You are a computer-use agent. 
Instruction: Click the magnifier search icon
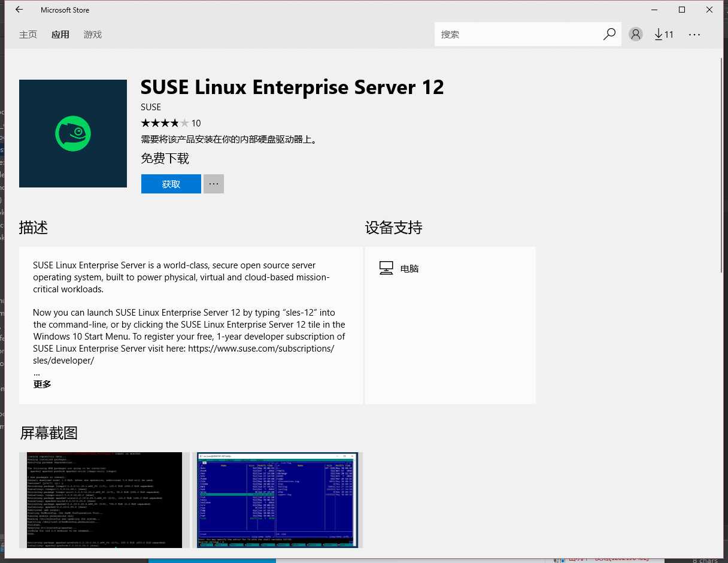[609, 34]
